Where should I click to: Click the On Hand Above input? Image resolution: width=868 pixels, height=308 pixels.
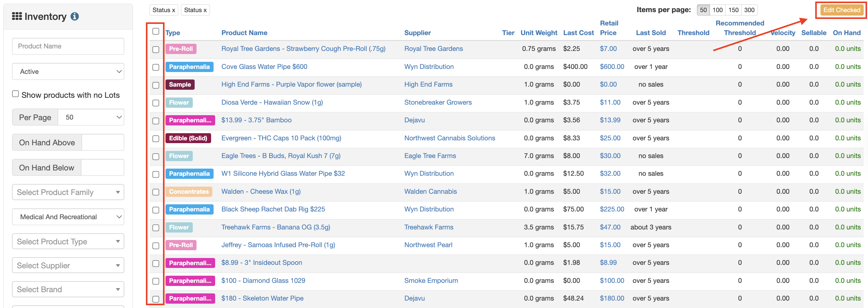pyautogui.click(x=103, y=143)
